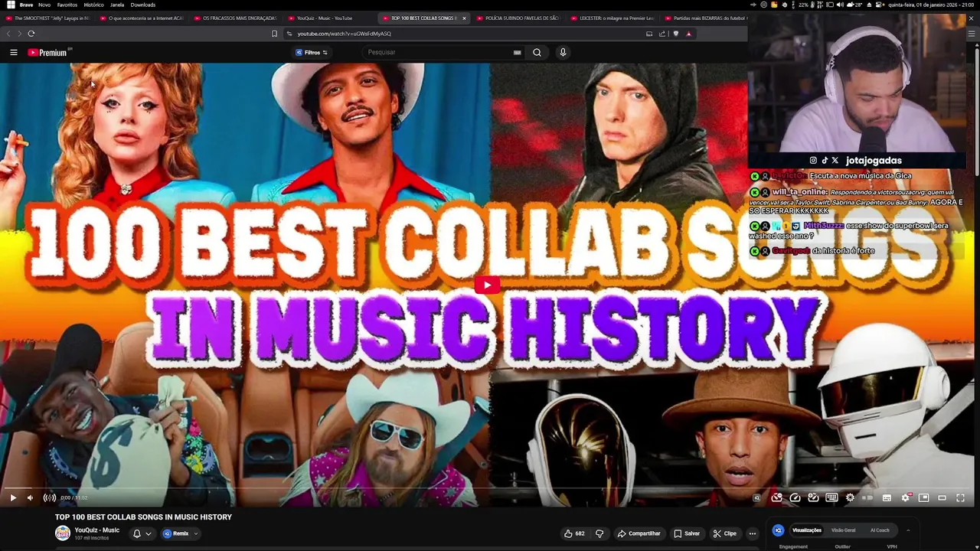Open the browser hamburger menu at top right
This screenshot has height=551, width=980.
point(972,34)
